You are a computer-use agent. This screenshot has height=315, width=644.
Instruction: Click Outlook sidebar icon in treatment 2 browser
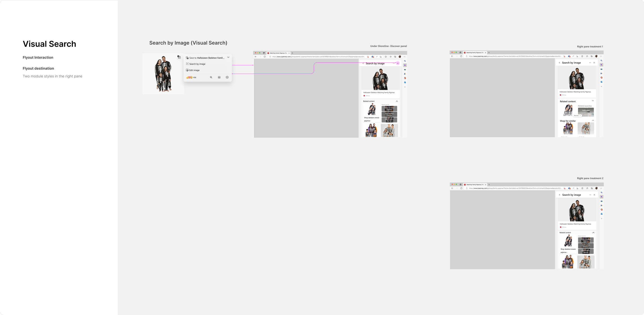602,214
